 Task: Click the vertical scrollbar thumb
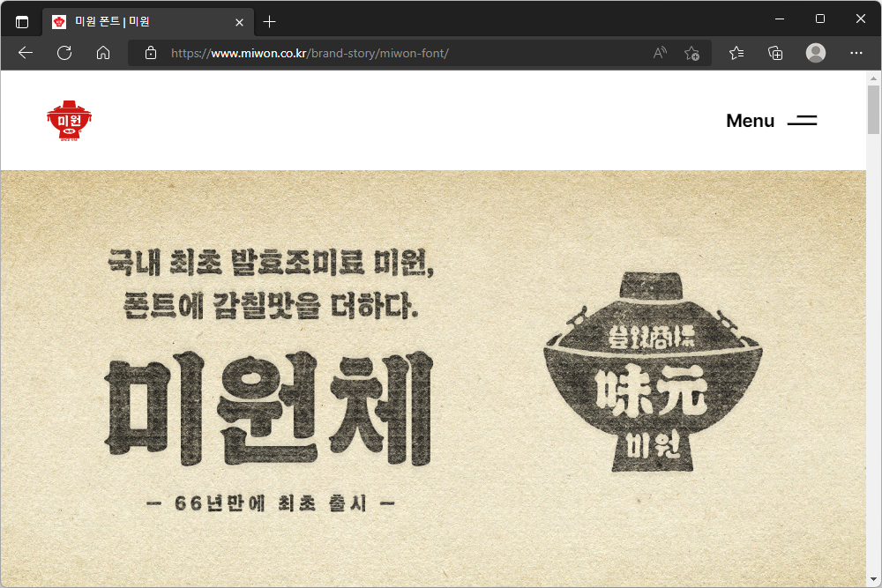tap(873, 109)
